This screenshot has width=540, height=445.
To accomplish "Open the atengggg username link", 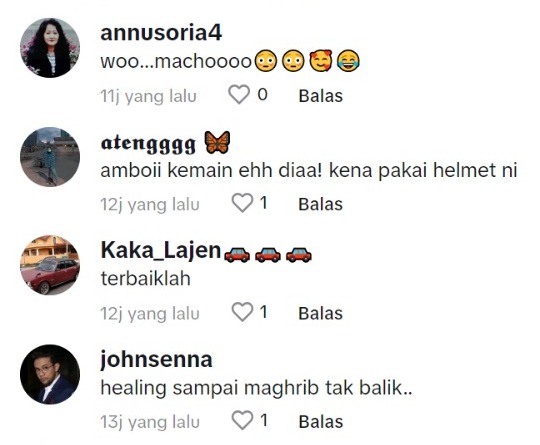I will (x=148, y=144).
